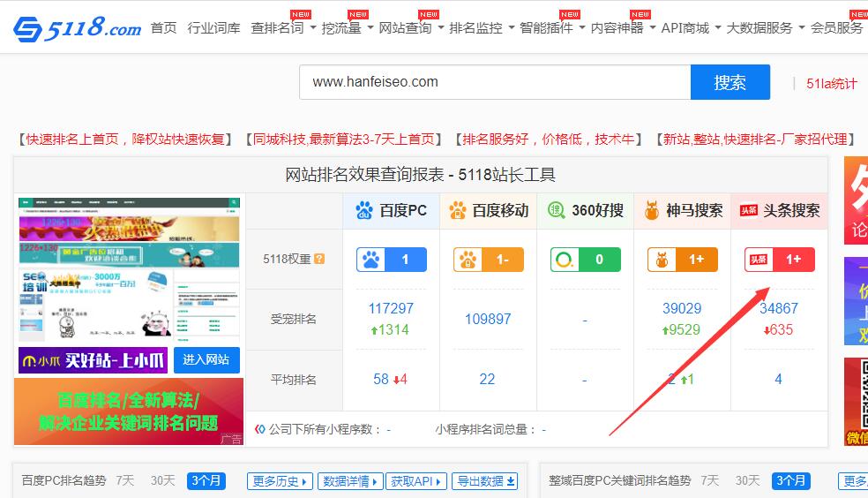Click the 头条 weight badge 1+
This screenshot has height=498, width=868.
coord(780,260)
